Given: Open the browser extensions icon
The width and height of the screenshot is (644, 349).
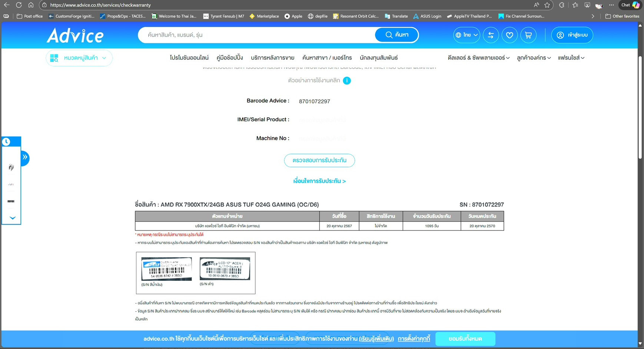Looking at the screenshot, I should click(x=562, y=5).
